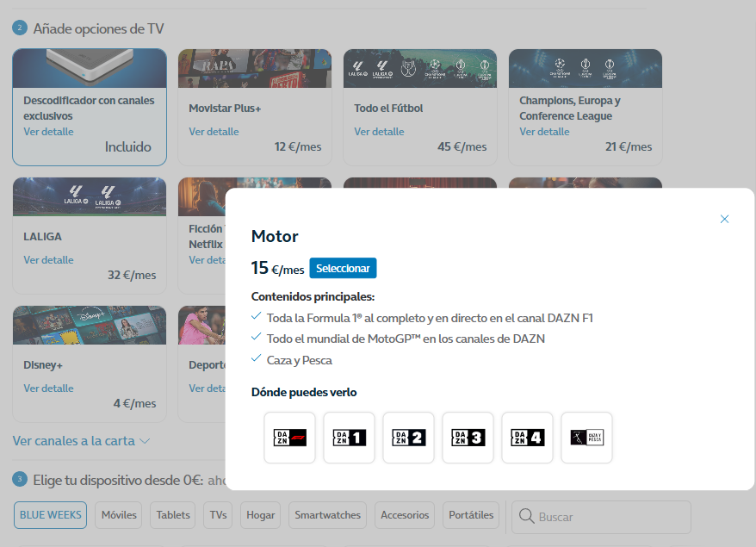Select the Disney+ option card image
This screenshot has width=756, height=547.
(90, 325)
